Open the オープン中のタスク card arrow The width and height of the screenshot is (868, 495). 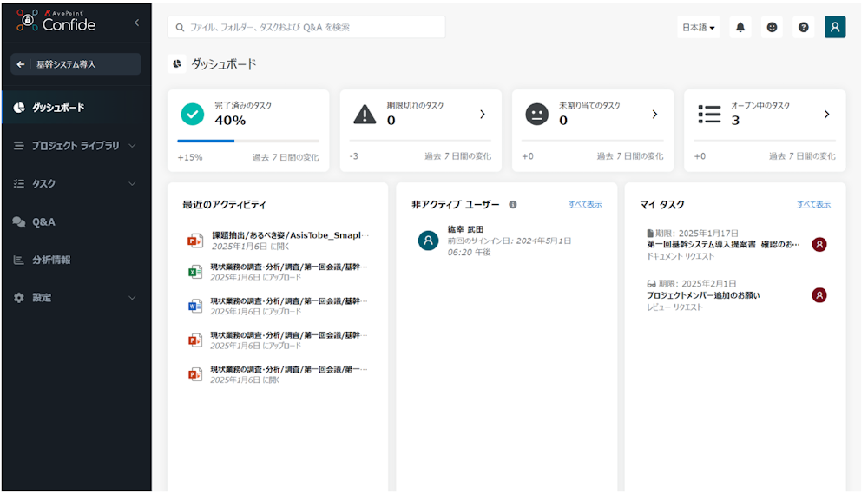tap(826, 115)
